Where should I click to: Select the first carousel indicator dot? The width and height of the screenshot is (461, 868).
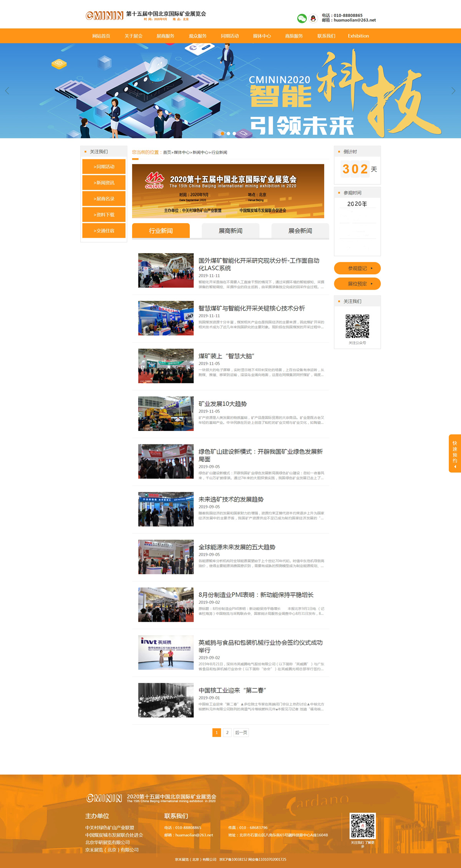222,133
